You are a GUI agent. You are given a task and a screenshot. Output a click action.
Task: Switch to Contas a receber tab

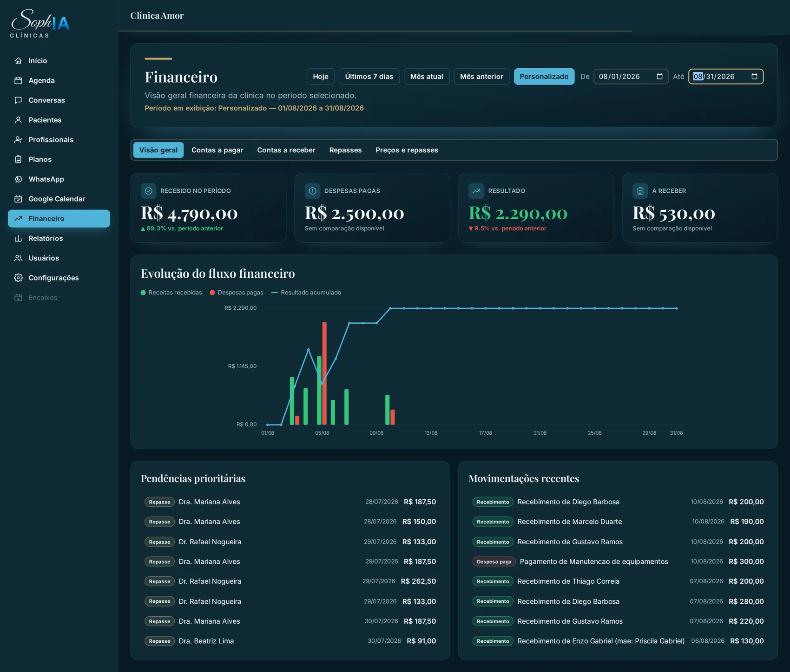coord(286,150)
